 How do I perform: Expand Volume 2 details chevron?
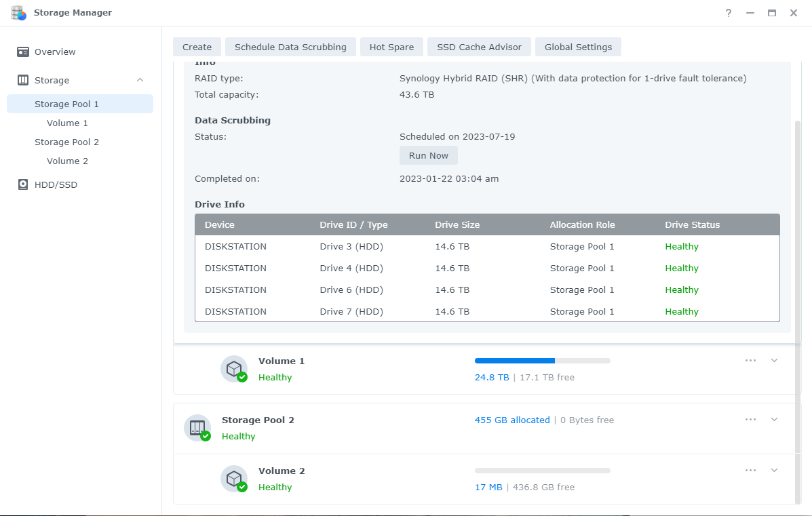click(x=774, y=470)
